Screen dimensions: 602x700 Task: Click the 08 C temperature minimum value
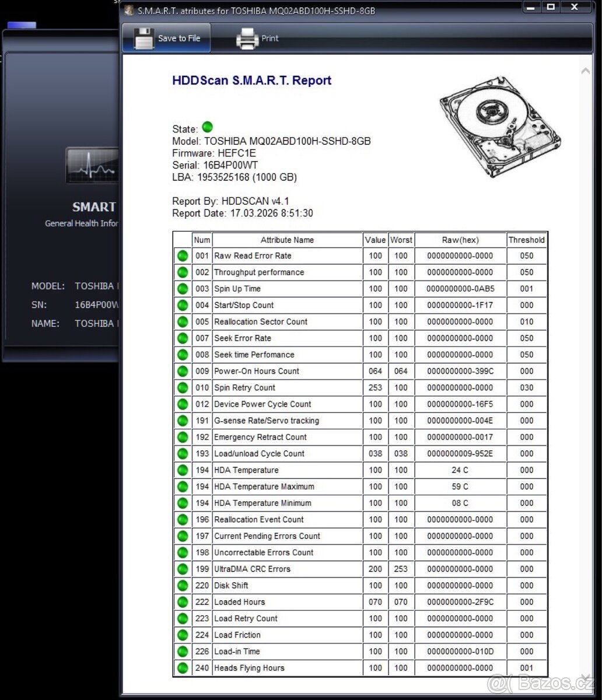pos(460,503)
